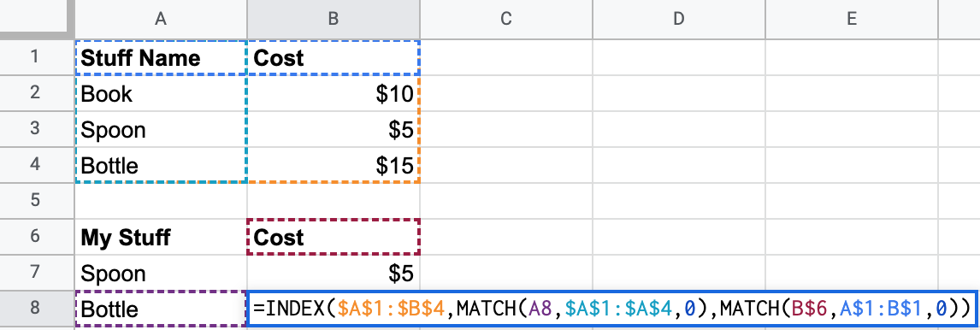Select column E header
Screen dimensions: 980x330
(x=851, y=20)
